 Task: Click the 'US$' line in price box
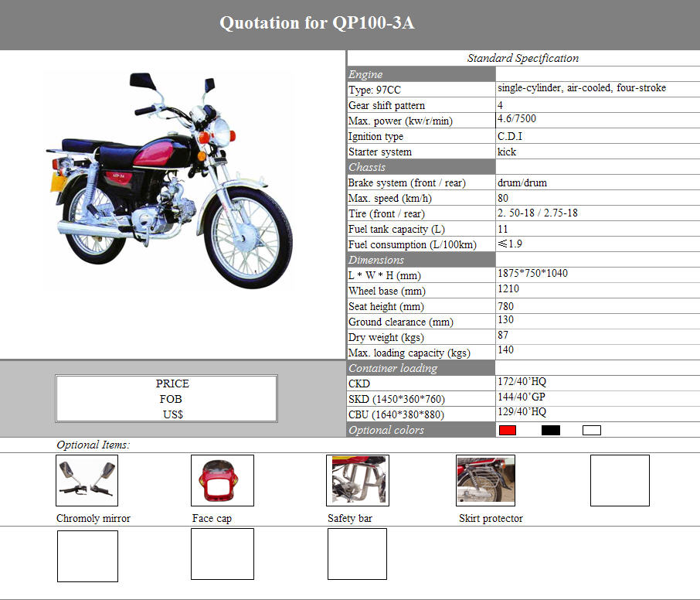coord(173,414)
